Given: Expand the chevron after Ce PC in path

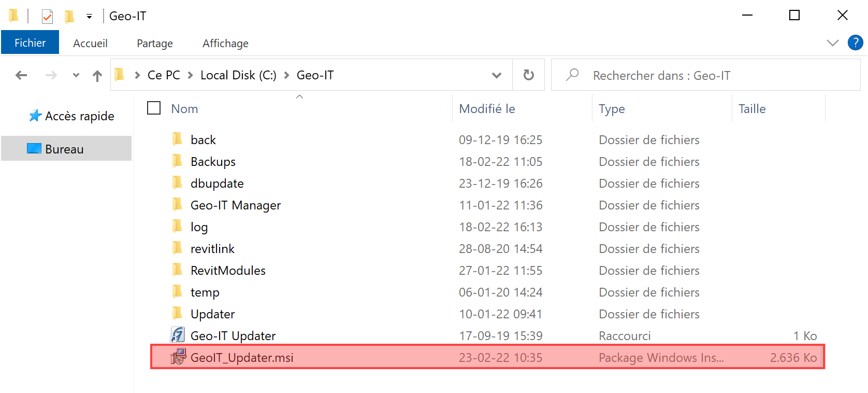Looking at the screenshot, I should coord(190,75).
